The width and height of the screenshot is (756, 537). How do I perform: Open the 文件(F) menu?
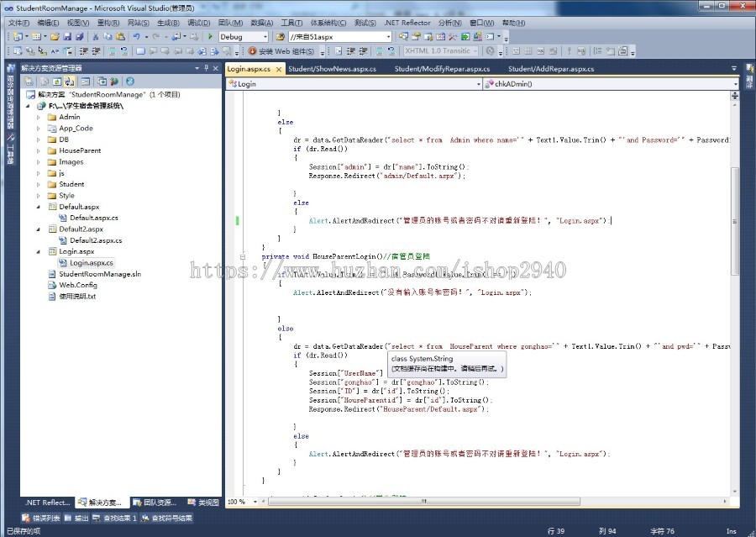click(x=18, y=23)
